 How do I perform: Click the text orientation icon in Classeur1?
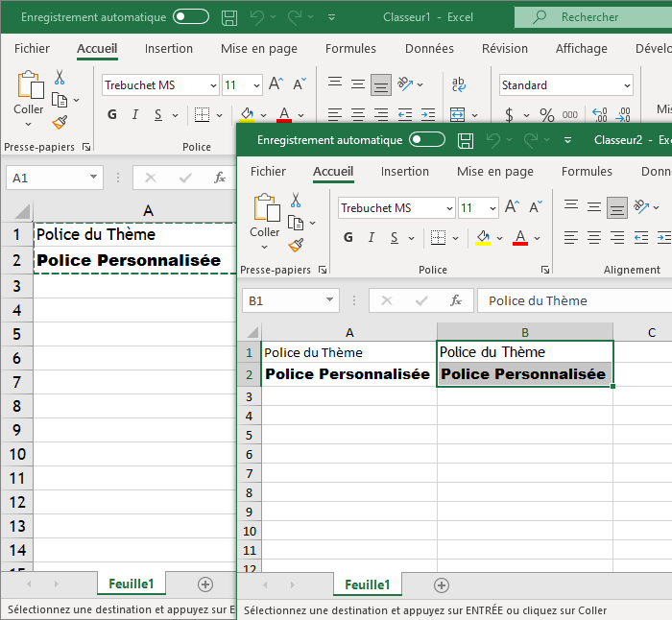(x=405, y=83)
